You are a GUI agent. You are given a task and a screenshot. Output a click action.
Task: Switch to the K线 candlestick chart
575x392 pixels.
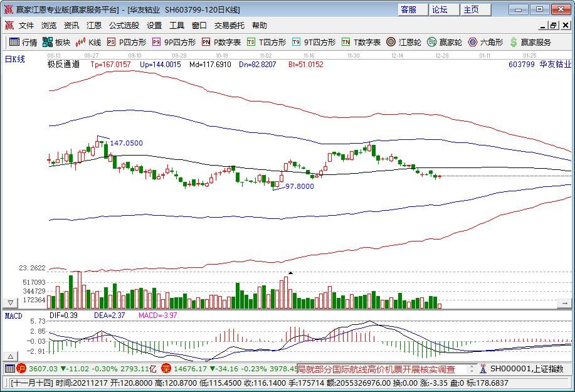(x=88, y=42)
